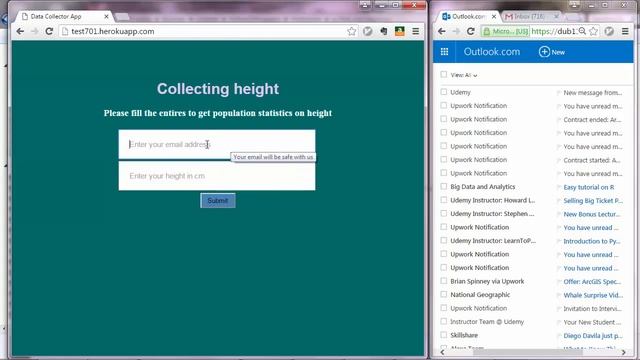Click the Evernote elephant extension icon in the left browser

(x=384, y=31)
